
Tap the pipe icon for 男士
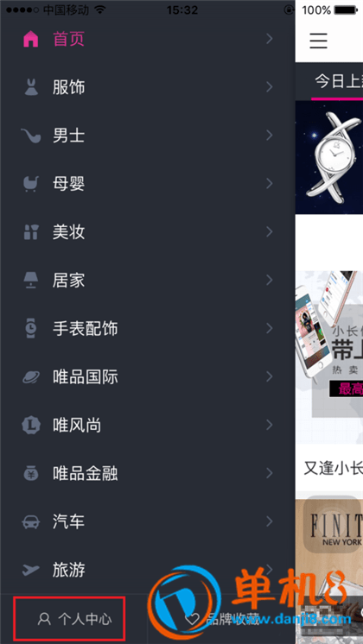31,136
